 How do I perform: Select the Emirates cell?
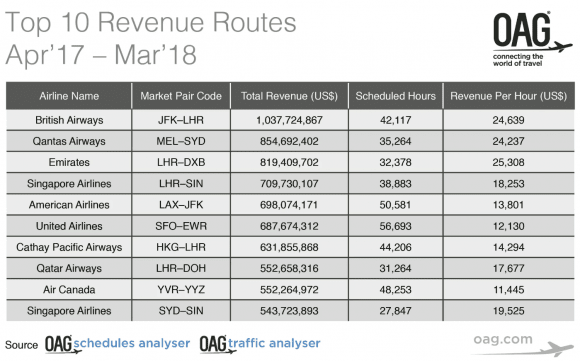point(69,162)
